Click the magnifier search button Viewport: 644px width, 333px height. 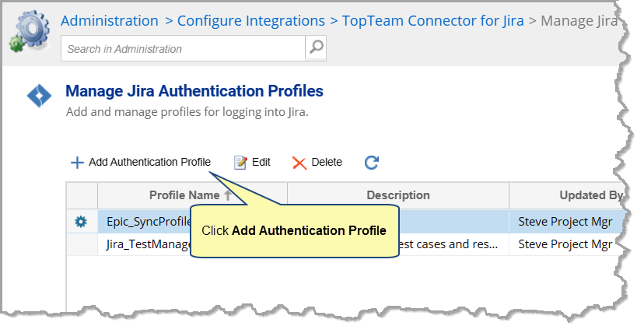316,48
